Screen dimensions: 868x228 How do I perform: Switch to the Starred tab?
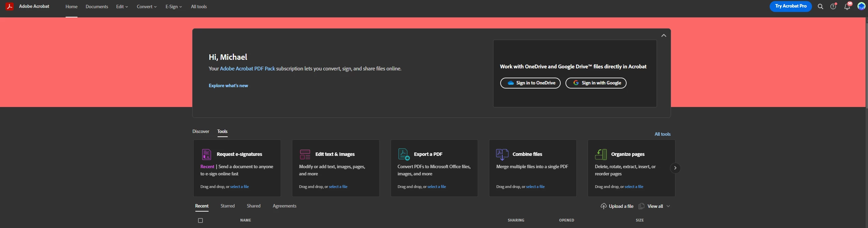coord(227,206)
